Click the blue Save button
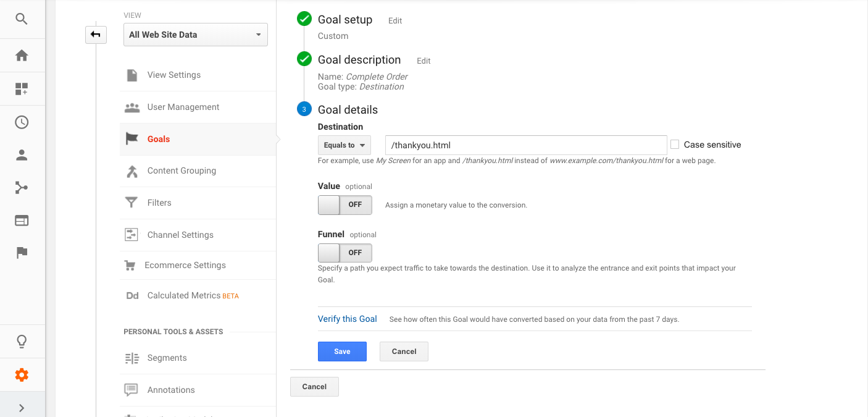Viewport: 868px width, 417px height. point(342,352)
